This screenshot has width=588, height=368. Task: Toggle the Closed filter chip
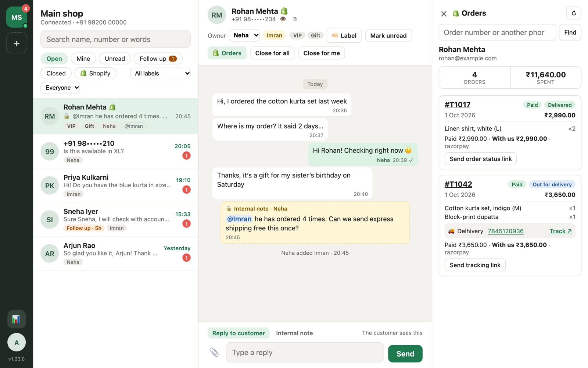pos(56,73)
